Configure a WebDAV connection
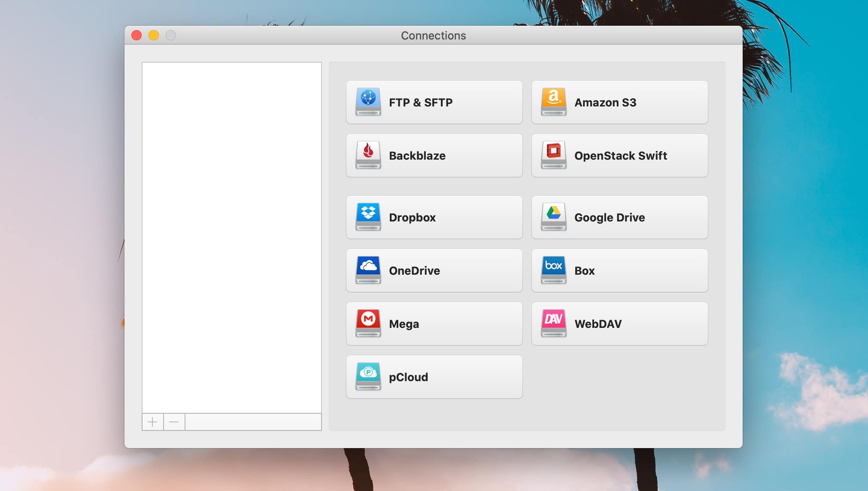 point(619,324)
